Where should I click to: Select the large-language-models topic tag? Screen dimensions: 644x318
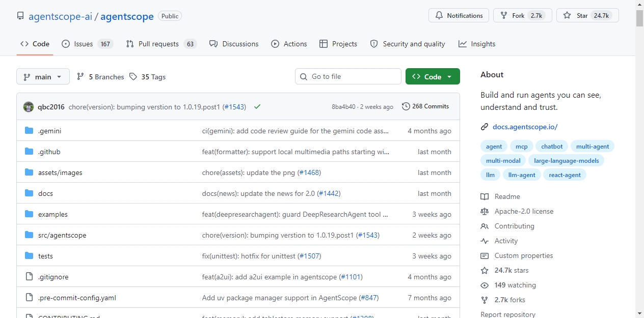(x=567, y=161)
